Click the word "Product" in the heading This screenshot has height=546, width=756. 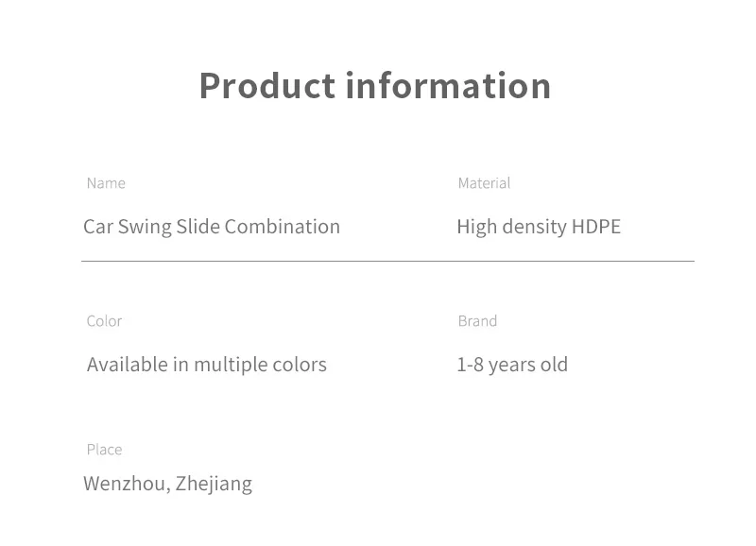click(267, 85)
